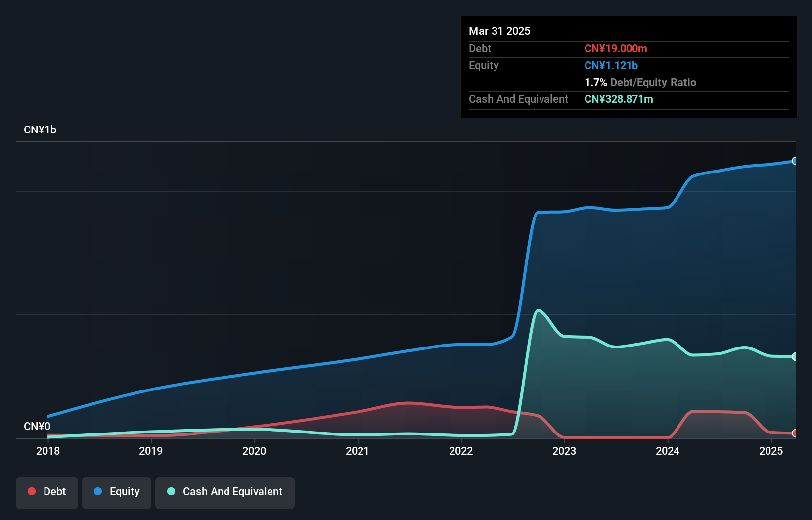Image resolution: width=812 pixels, height=520 pixels.
Task: Click the Cash And Equivalent end-of-line marker
Action: tap(795, 356)
